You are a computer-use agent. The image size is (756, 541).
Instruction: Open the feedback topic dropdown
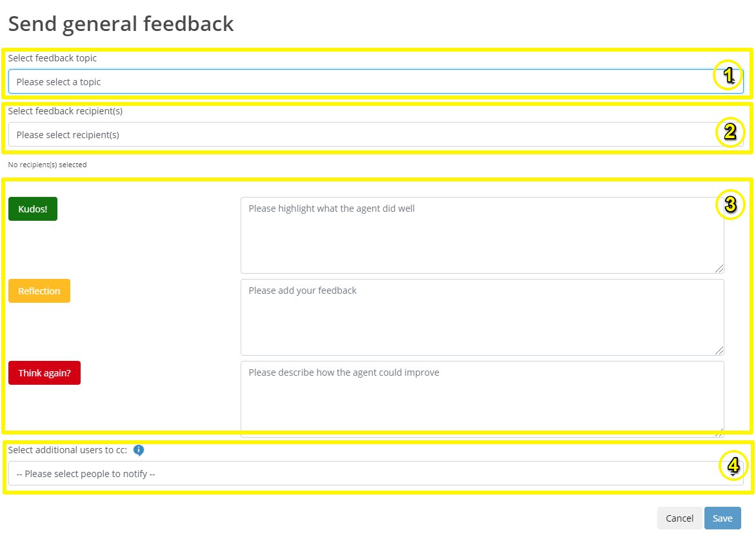click(x=375, y=81)
